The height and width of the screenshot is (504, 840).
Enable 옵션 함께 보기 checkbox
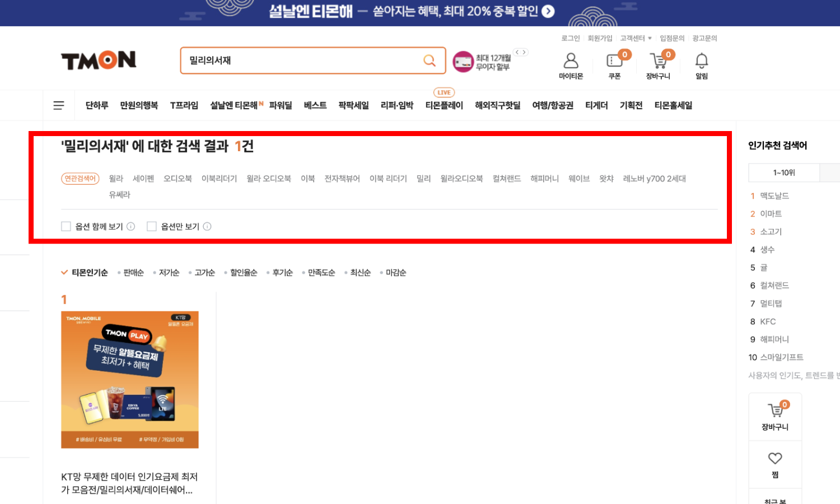(x=66, y=226)
